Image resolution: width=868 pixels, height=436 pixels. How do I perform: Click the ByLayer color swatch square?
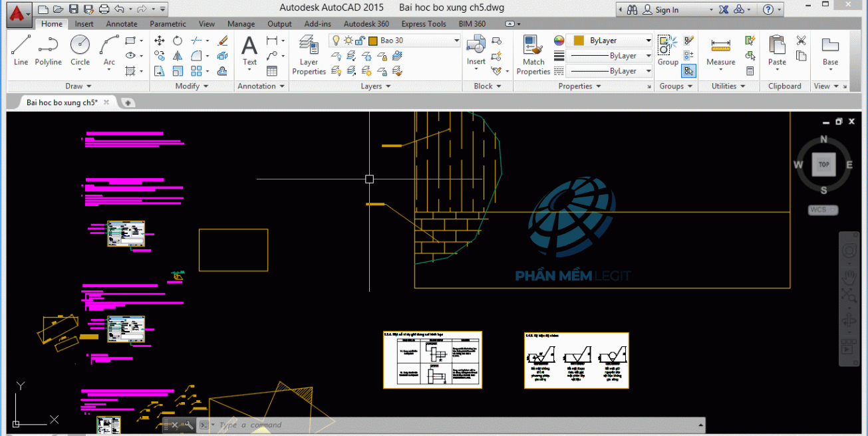(x=578, y=41)
